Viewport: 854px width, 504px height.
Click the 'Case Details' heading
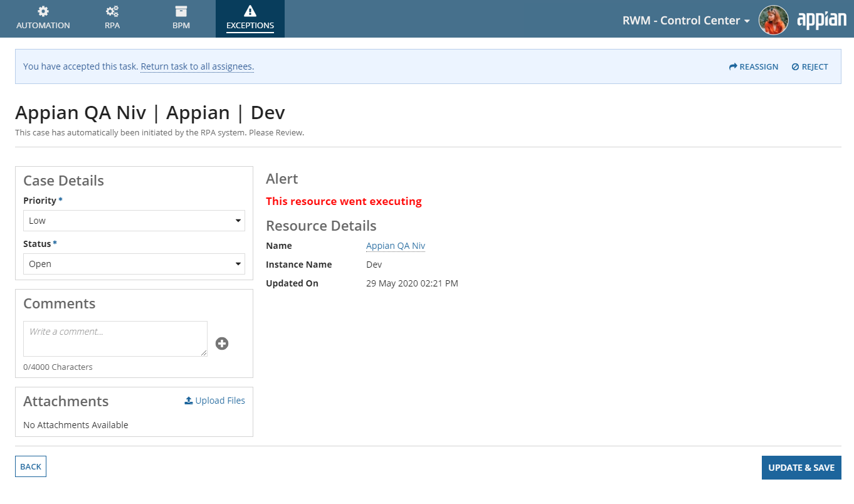tap(63, 181)
